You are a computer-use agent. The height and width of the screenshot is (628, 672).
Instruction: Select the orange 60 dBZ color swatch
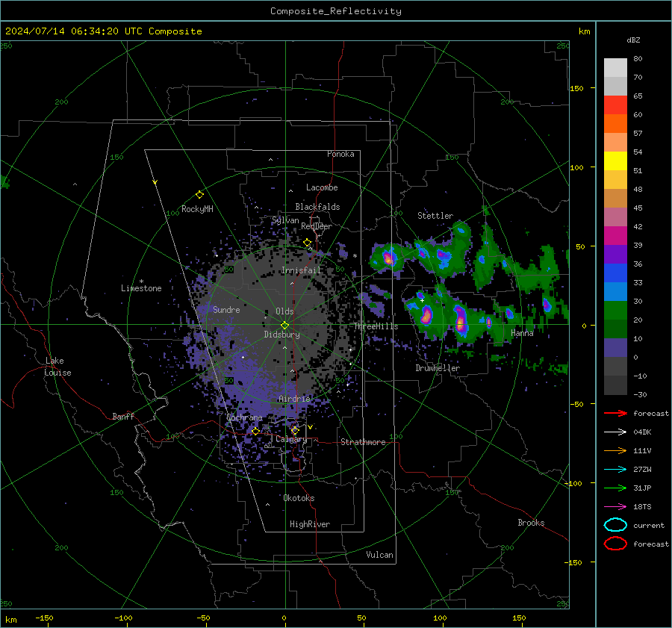(x=615, y=123)
